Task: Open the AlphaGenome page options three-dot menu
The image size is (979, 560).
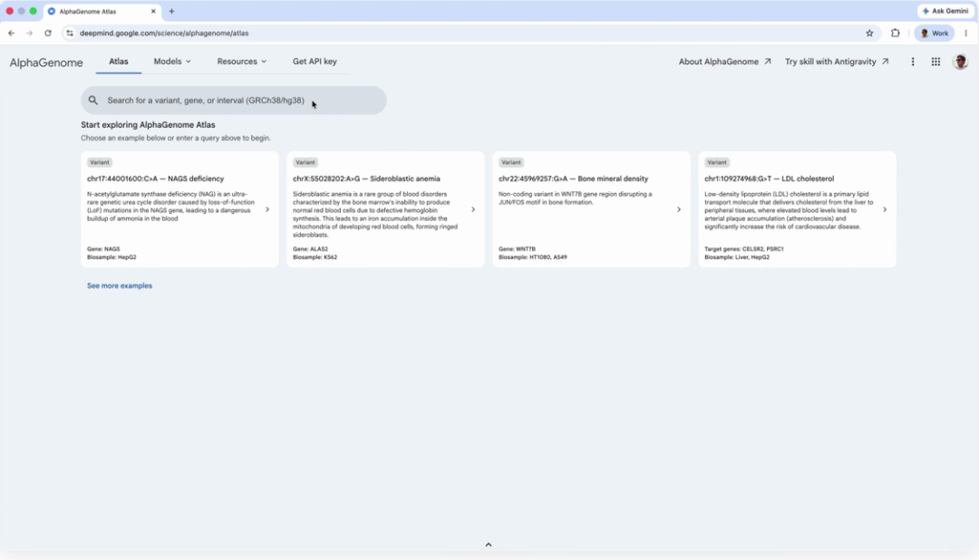Action: click(x=912, y=62)
